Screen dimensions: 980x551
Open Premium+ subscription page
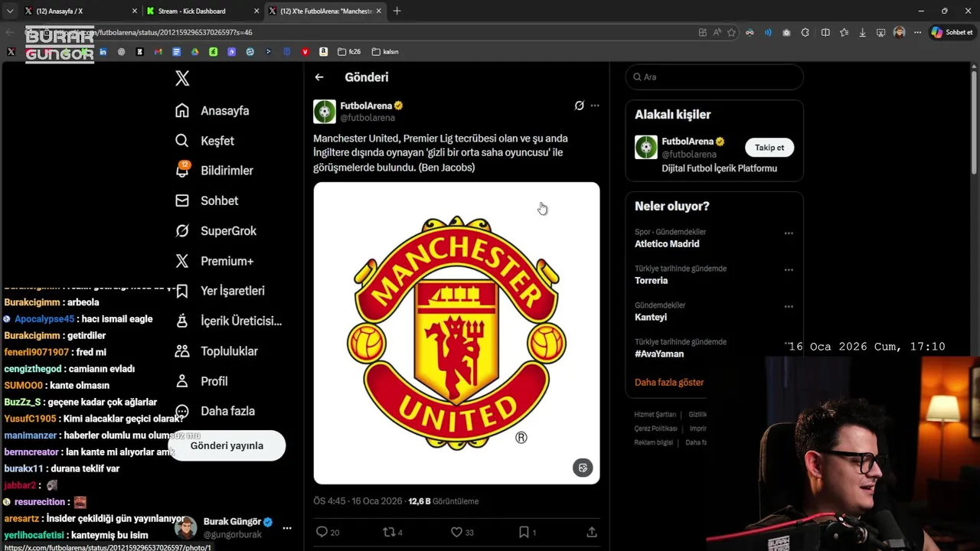(x=214, y=261)
